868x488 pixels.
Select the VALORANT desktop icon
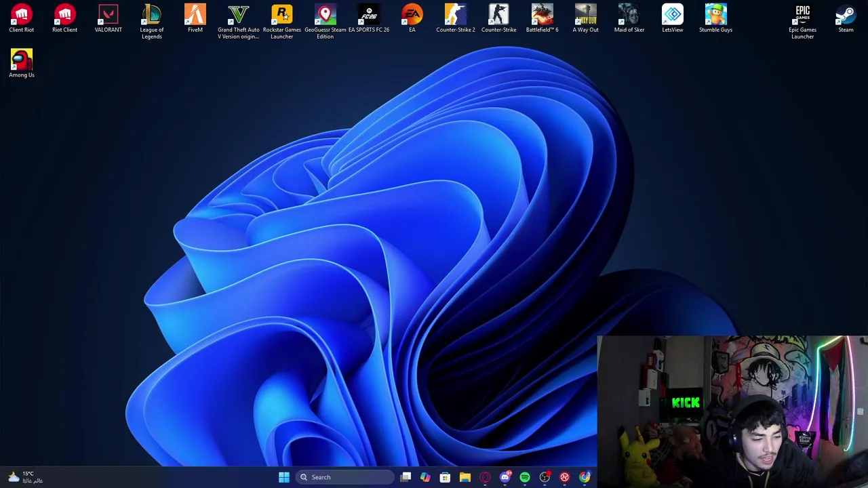tap(108, 18)
